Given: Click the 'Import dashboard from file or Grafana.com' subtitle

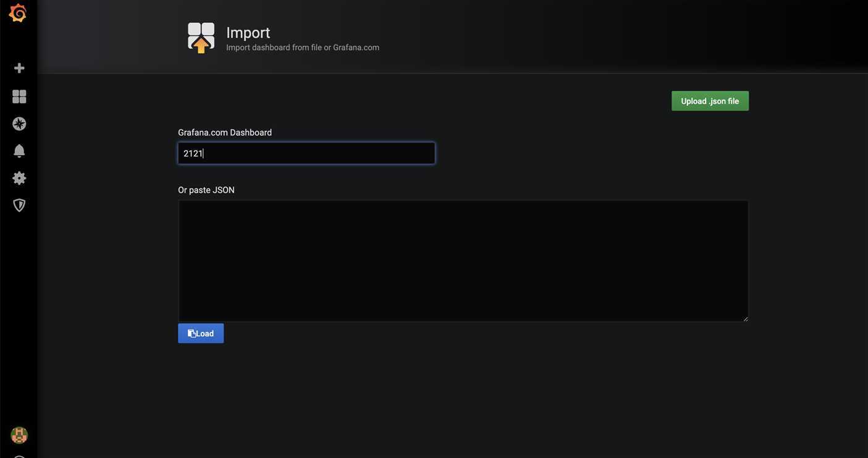Looking at the screenshot, I should pos(303,48).
